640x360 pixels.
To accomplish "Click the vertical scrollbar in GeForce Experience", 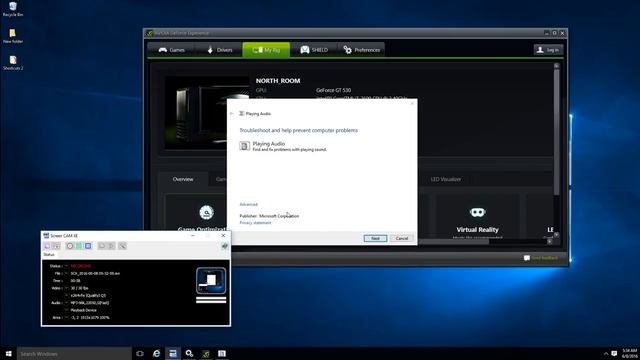I will click(556, 131).
